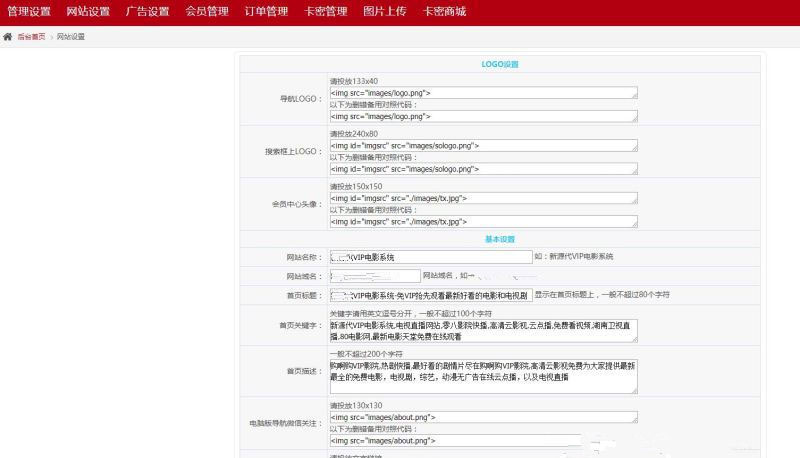Image resolution: width=800 pixels, height=458 pixels.
Task: Choose 卡密管理 from the top bar
Action: (x=326, y=12)
